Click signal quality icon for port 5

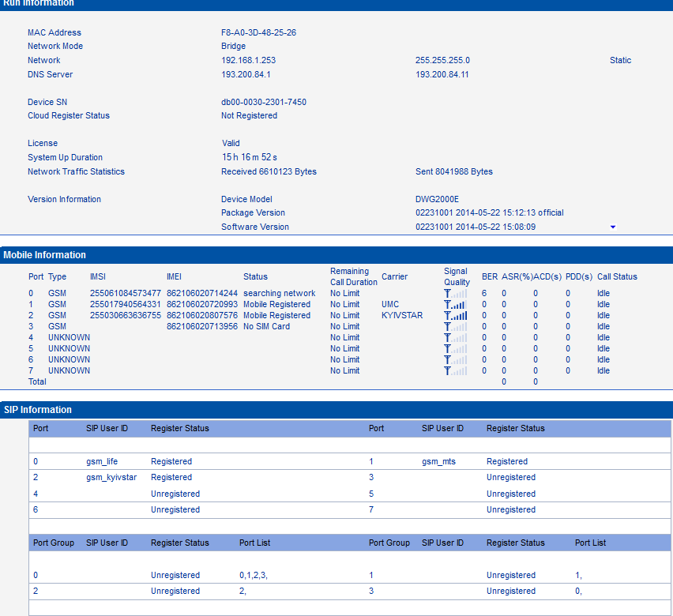pyautogui.click(x=455, y=348)
